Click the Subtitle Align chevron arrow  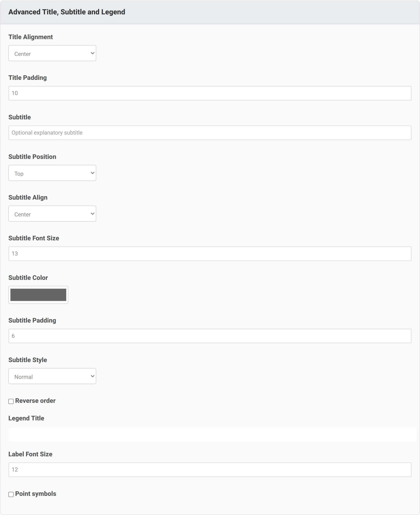92,214
